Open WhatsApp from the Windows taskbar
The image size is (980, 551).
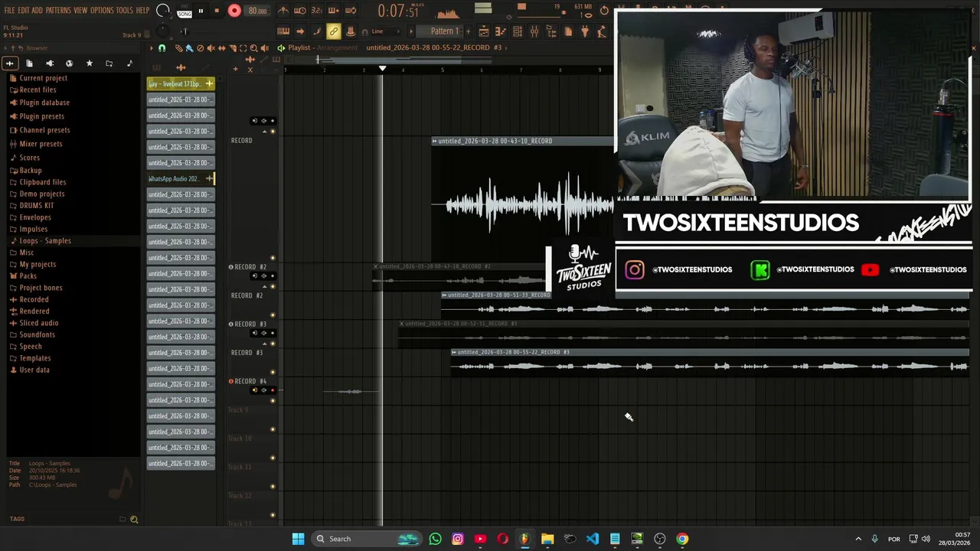coord(435,539)
